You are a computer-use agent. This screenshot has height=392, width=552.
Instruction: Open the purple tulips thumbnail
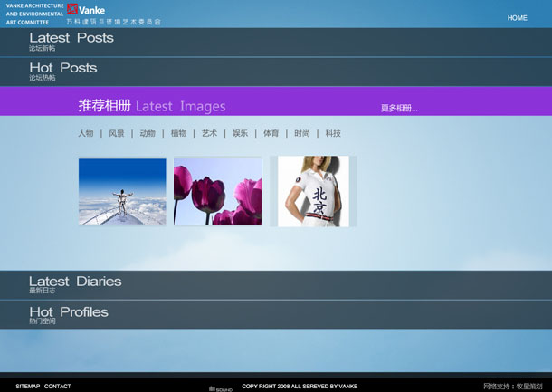[217, 191]
